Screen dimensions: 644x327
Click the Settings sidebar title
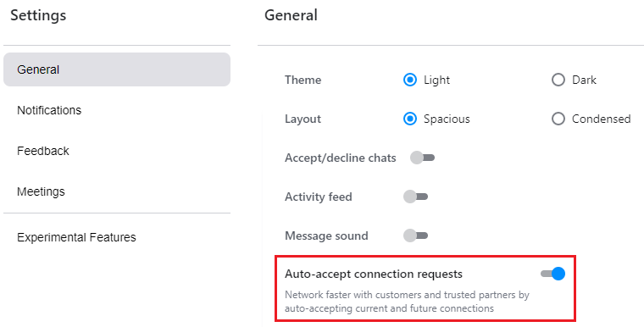pyautogui.click(x=38, y=15)
